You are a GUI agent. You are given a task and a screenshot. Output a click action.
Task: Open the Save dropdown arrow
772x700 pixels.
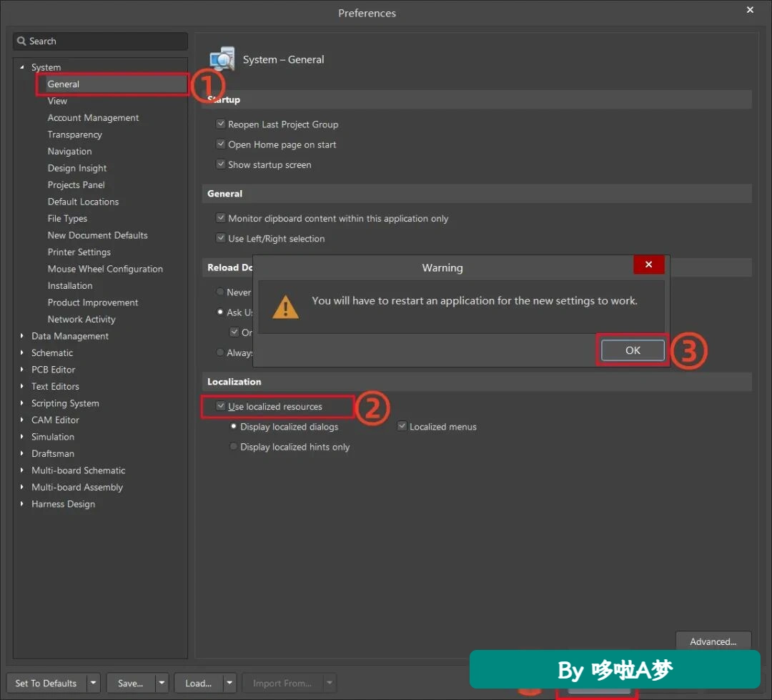(x=162, y=683)
